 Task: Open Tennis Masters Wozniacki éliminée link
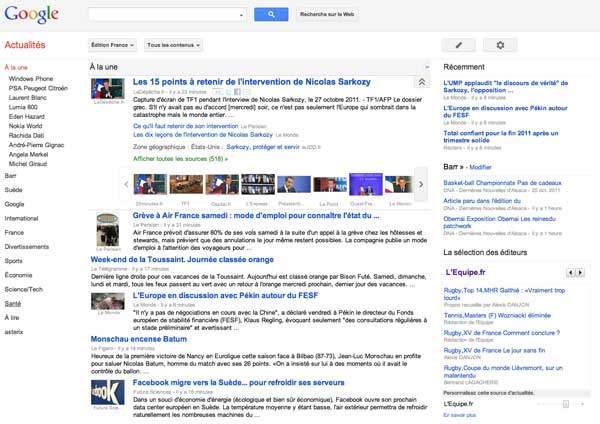pyautogui.click(x=497, y=316)
